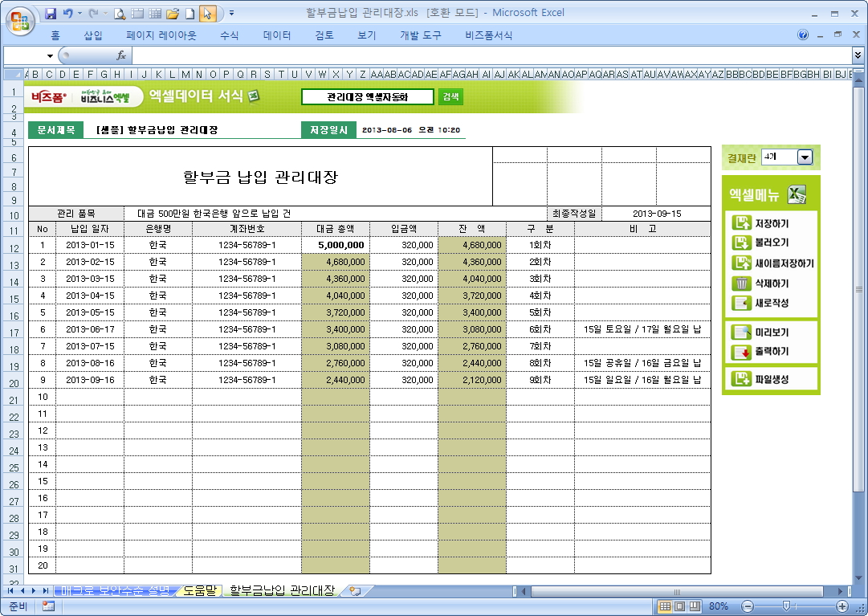Switch to the 도움말 sheet tab

click(199, 591)
